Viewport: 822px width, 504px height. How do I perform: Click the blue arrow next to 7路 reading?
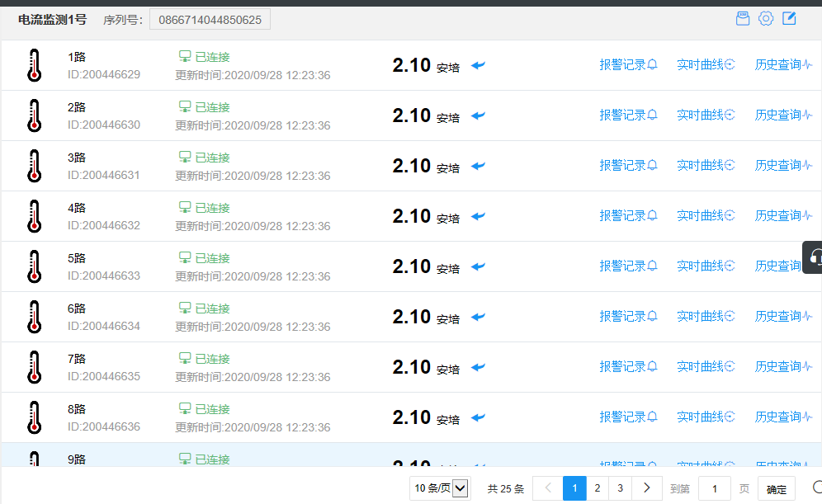point(478,367)
